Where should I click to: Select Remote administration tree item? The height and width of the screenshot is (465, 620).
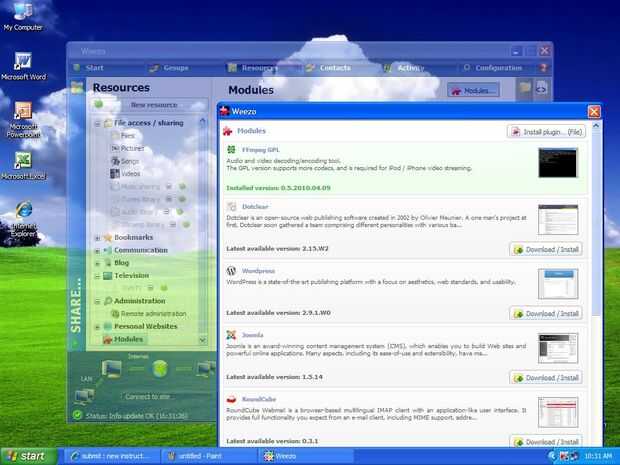(x=149, y=314)
